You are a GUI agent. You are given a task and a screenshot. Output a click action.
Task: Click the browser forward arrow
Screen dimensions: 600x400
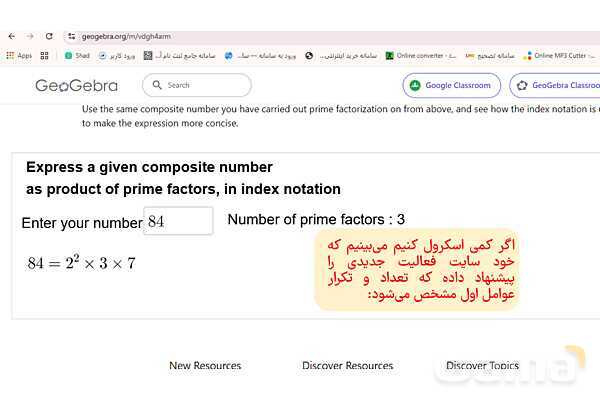click(x=30, y=36)
